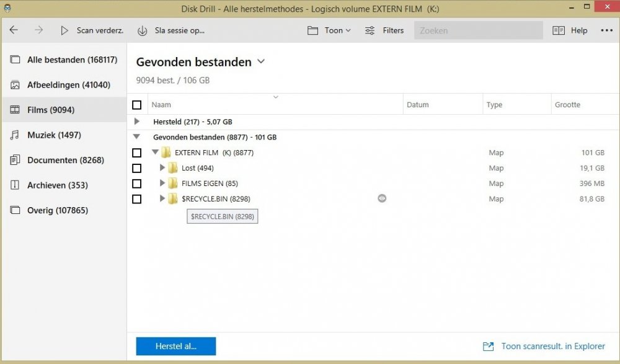
Task: Sort by the Grootte column header
Action: point(567,105)
